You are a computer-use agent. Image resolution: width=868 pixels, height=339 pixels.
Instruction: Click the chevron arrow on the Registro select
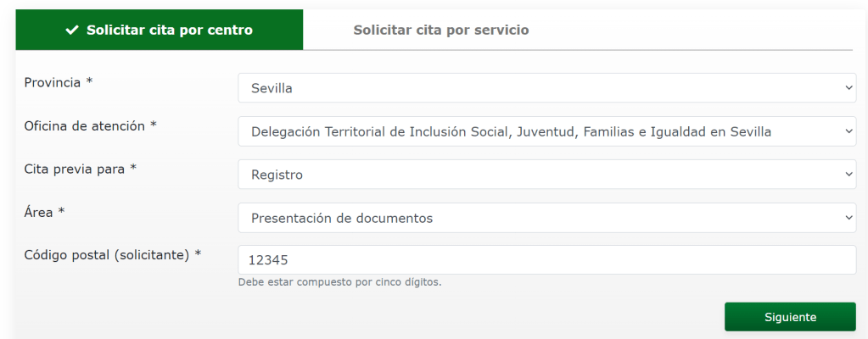848,175
